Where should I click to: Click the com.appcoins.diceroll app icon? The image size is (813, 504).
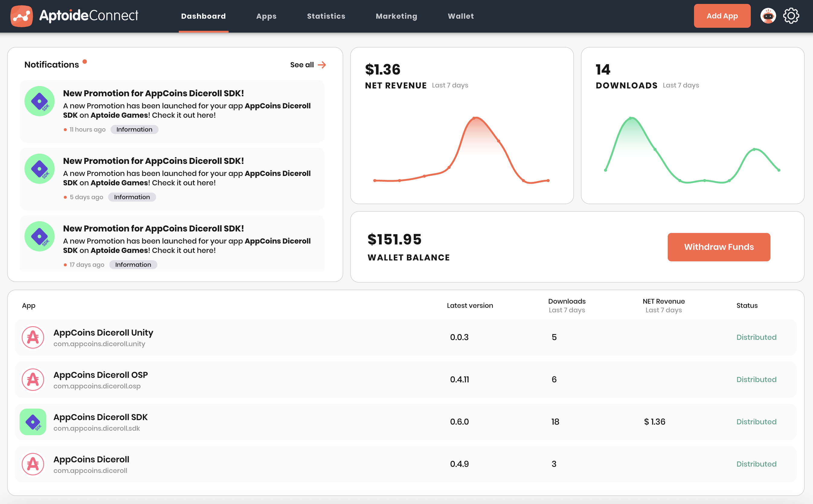click(33, 464)
